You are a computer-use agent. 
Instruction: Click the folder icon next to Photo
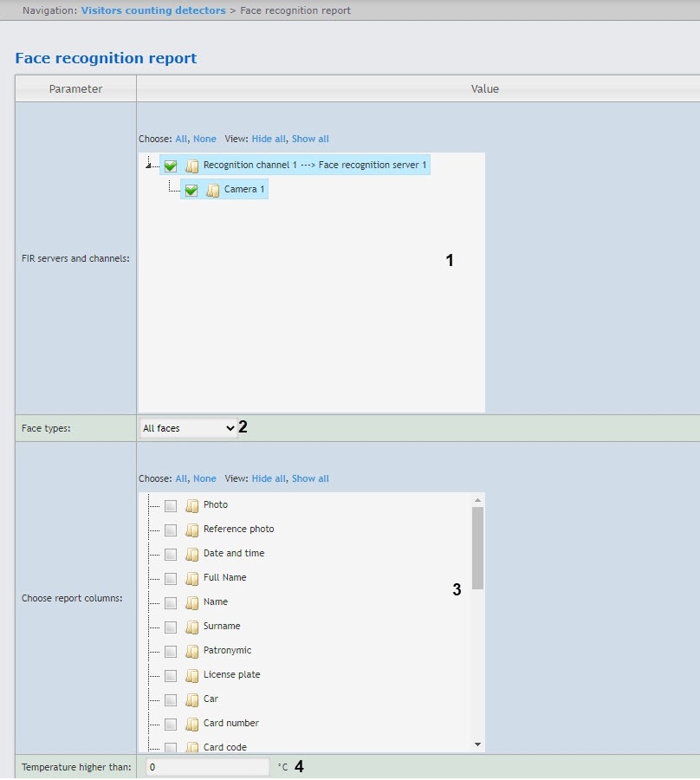[192, 505]
